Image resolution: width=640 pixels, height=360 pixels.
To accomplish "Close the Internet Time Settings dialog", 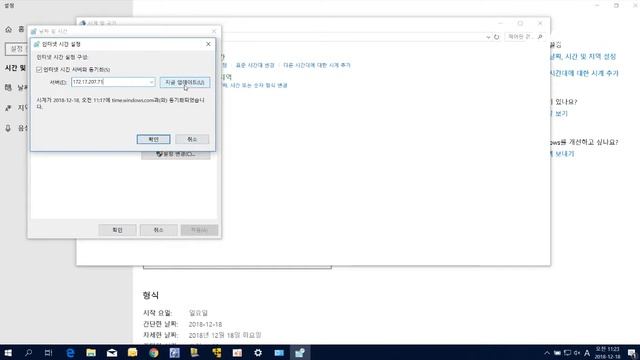I will click(208, 44).
